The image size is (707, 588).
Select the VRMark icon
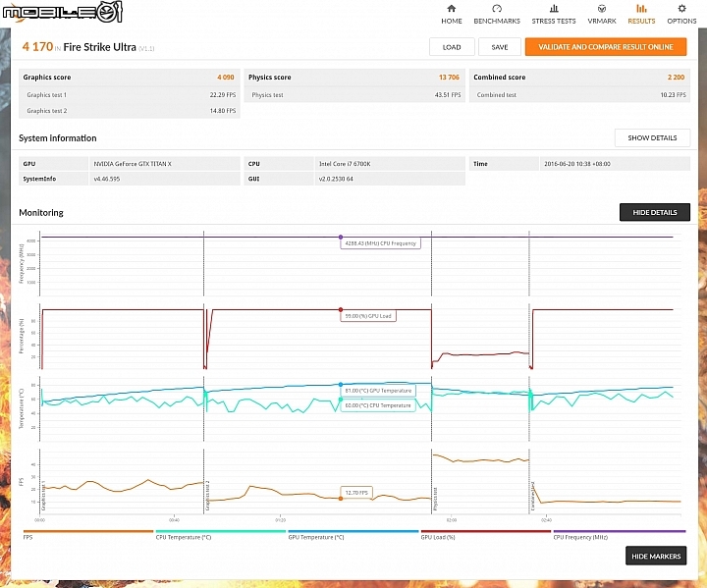(x=602, y=8)
